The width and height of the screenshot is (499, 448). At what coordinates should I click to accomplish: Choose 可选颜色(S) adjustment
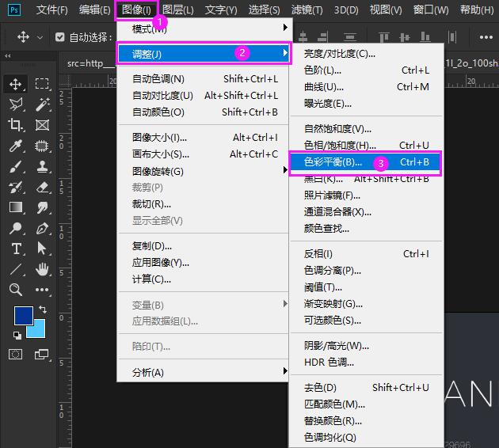pos(367,321)
